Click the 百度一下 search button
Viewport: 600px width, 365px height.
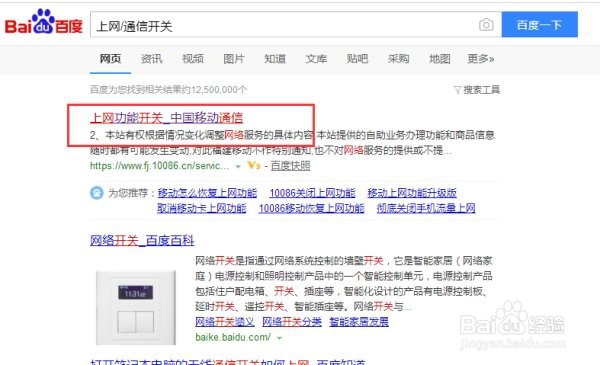click(x=540, y=24)
